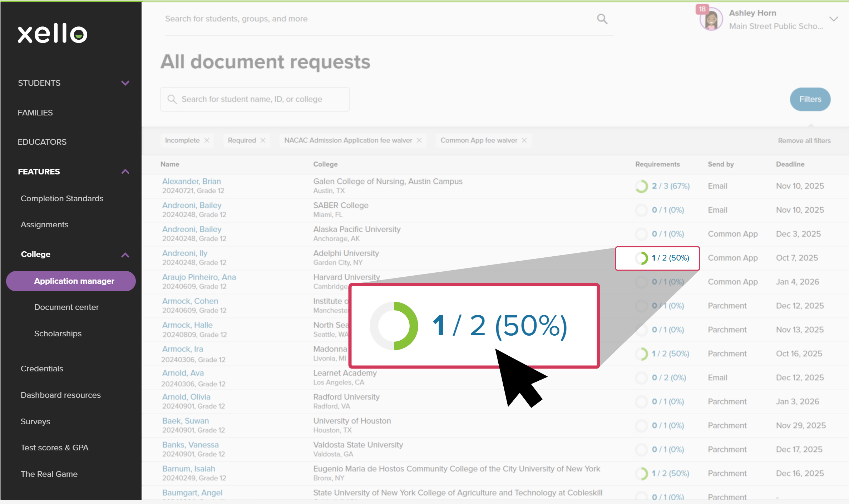This screenshot has width=849, height=504.
Task: Open 0 / 2 (0%) requirements for Arnold, Ava
Action: pyautogui.click(x=669, y=377)
